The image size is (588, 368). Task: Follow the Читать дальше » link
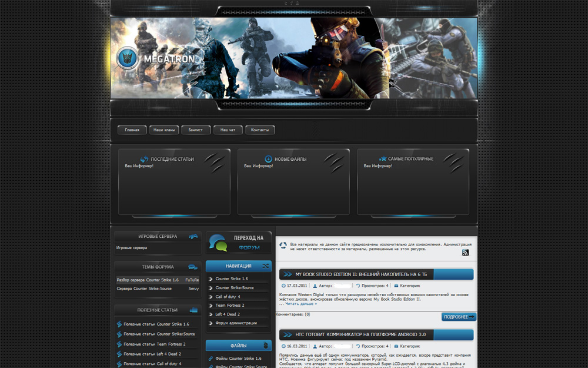tap(301, 304)
